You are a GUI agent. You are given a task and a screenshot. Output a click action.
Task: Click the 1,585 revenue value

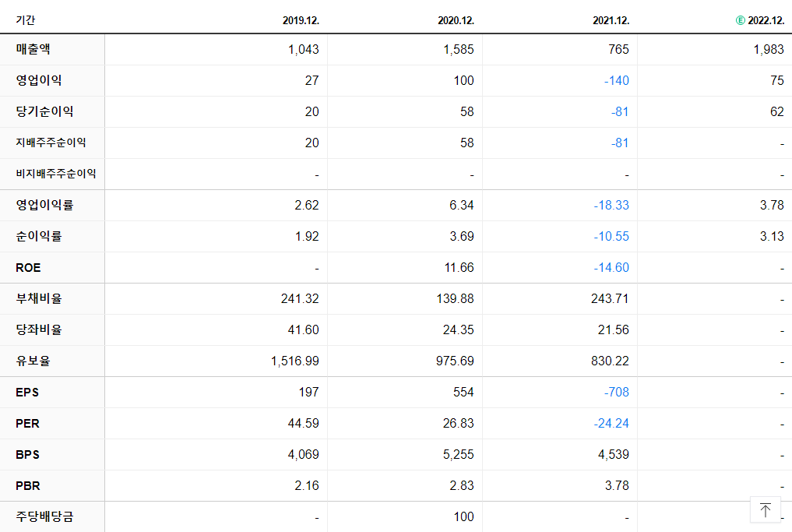click(x=458, y=50)
